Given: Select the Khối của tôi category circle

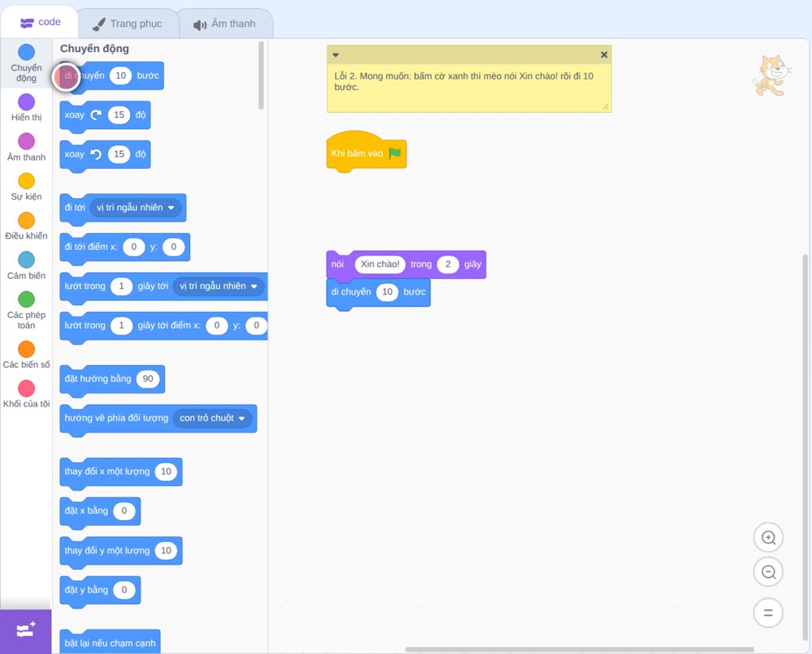Looking at the screenshot, I should click(27, 388).
